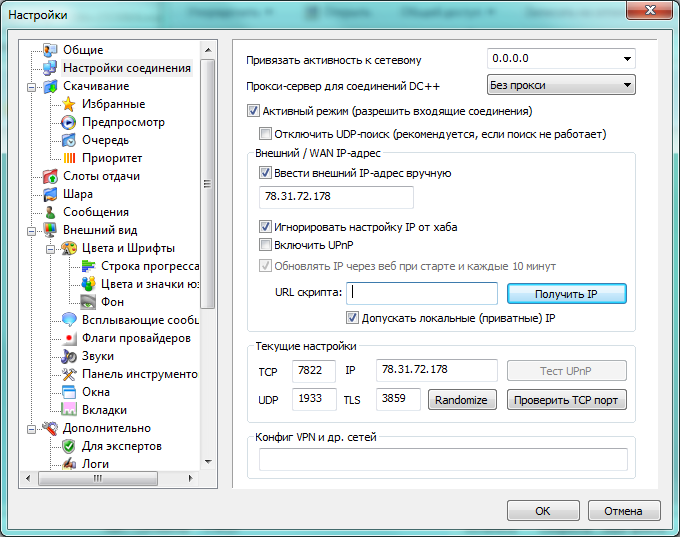Click the Конфиг VPN input field
The width and height of the screenshot is (680, 537).
(443, 459)
